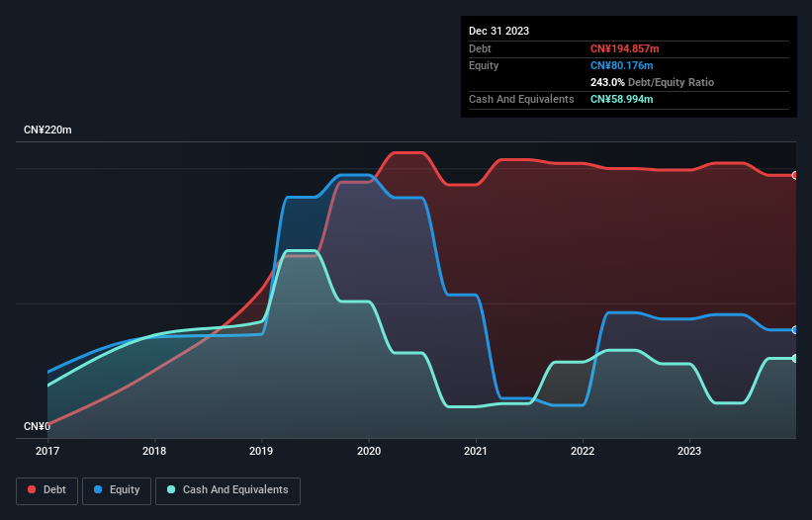The width and height of the screenshot is (812, 520).
Task: Click Cash And Equivalents label in tooltip
Action: click(x=521, y=99)
